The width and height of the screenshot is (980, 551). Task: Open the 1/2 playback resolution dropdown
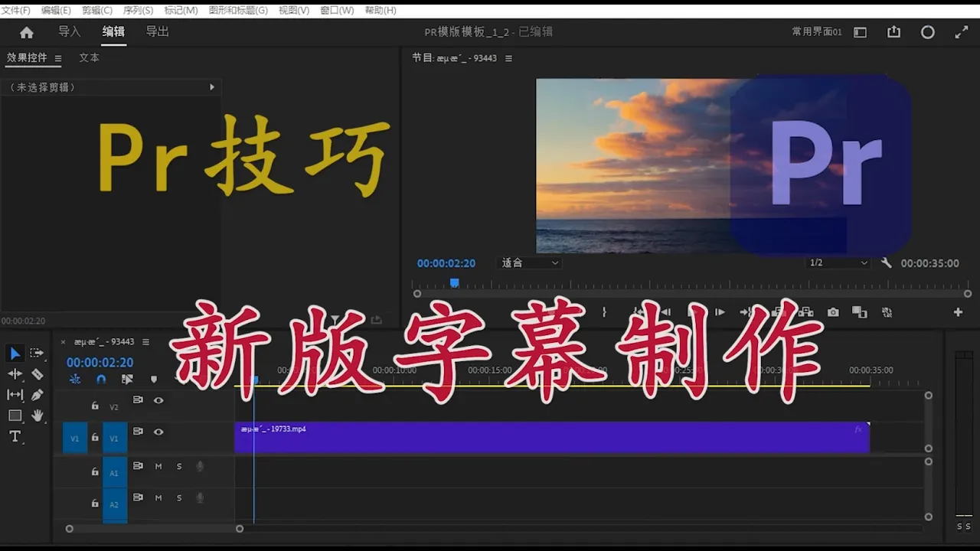[839, 262]
